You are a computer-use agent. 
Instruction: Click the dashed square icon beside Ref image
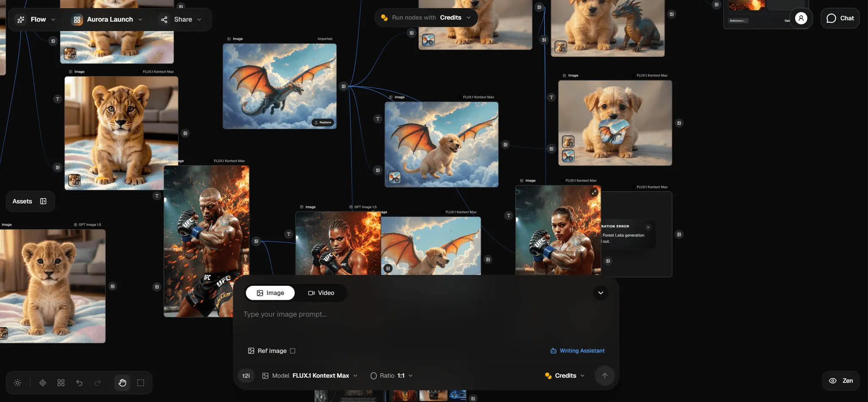(x=292, y=351)
